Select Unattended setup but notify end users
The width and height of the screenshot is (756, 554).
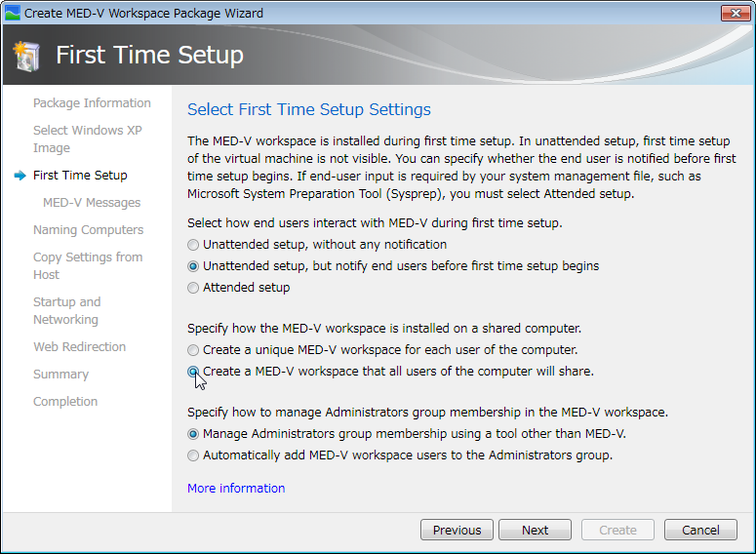tap(193, 266)
